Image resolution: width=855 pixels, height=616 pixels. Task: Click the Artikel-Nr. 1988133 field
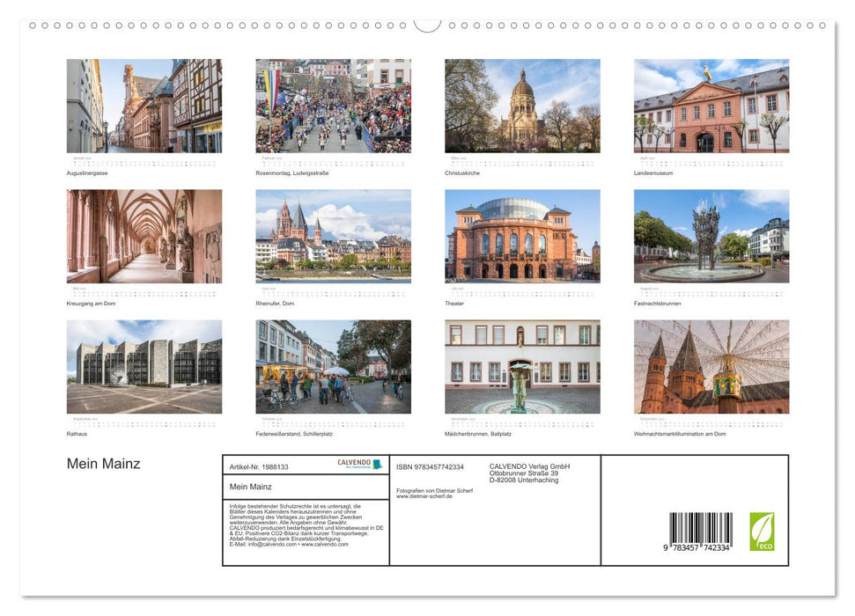pyautogui.click(x=259, y=466)
